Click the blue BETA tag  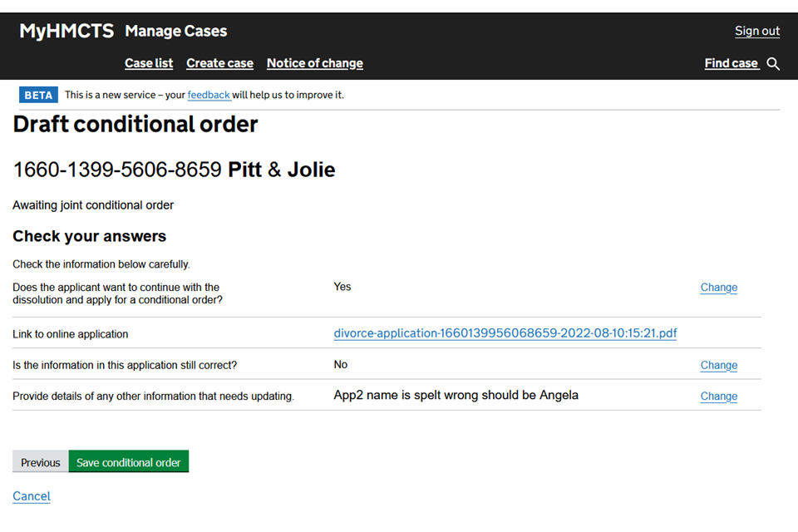pyautogui.click(x=38, y=95)
